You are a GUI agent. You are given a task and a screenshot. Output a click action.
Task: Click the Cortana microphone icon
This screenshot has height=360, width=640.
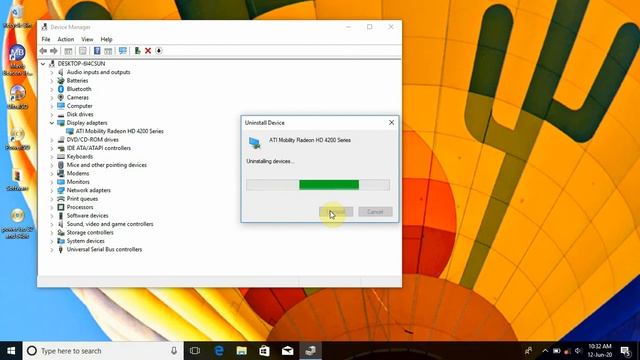tap(174, 351)
